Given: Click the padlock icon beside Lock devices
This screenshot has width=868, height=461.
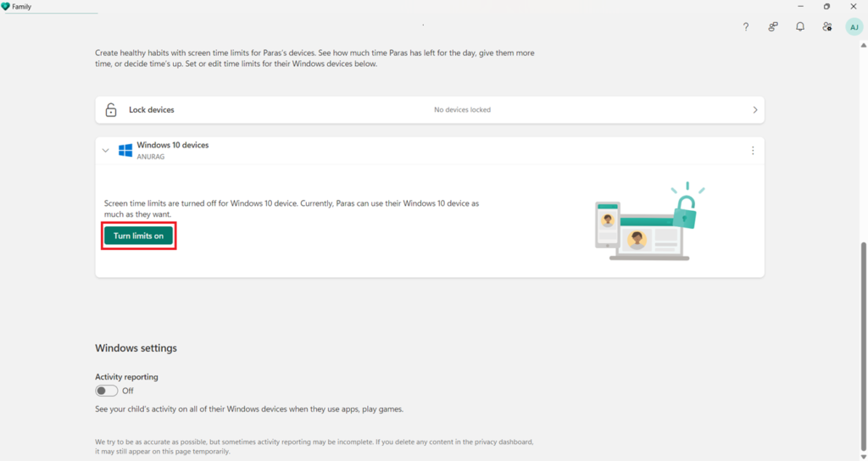Looking at the screenshot, I should 111,109.
